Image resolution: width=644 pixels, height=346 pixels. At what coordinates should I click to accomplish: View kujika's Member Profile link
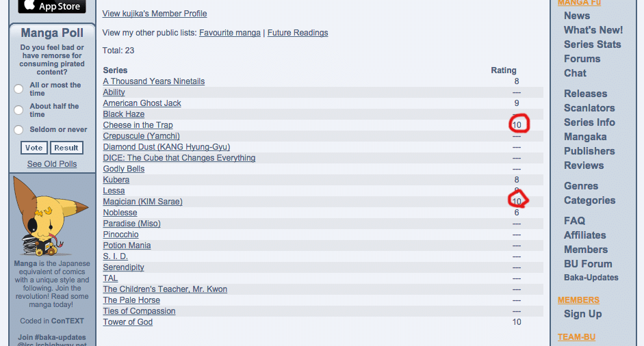click(x=155, y=14)
